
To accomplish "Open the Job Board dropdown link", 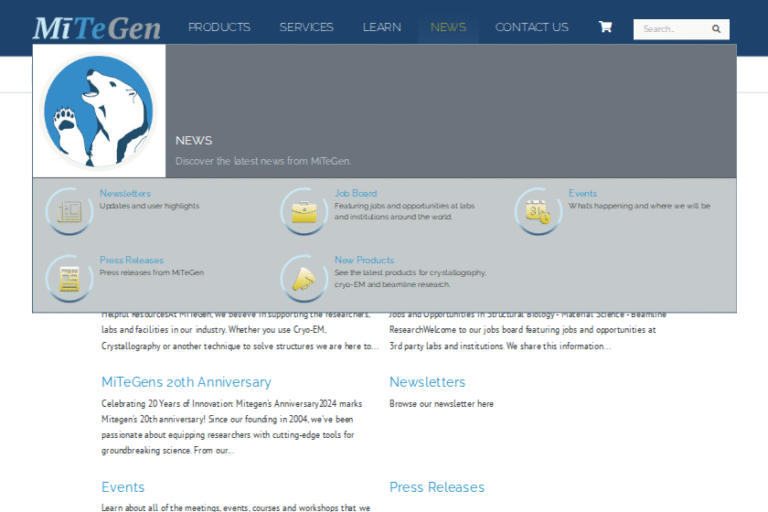I will tap(355, 193).
